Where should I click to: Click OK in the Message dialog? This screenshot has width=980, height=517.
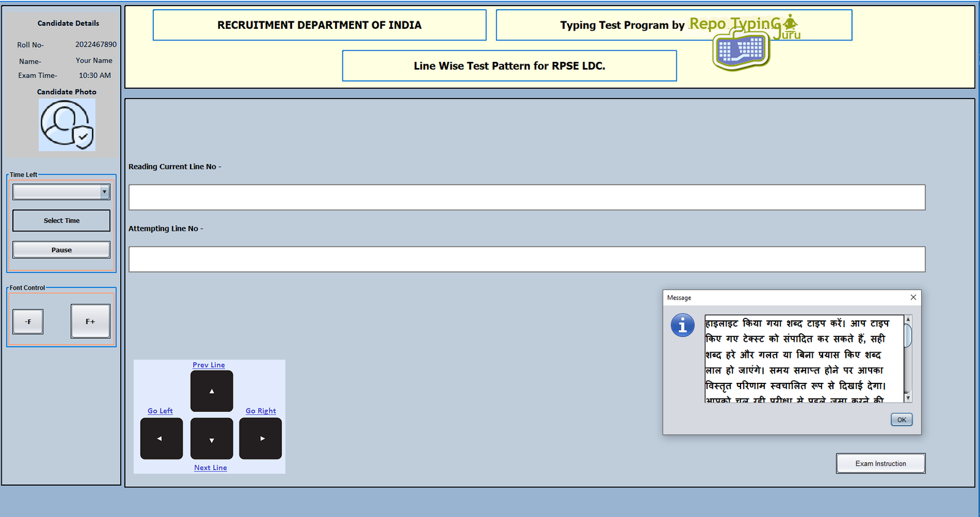(x=901, y=420)
